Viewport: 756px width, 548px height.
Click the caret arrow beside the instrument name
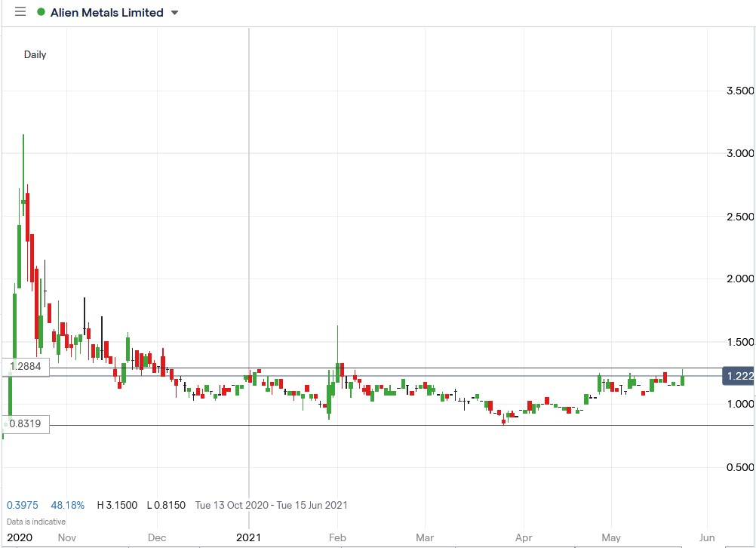[x=174, y=13]
